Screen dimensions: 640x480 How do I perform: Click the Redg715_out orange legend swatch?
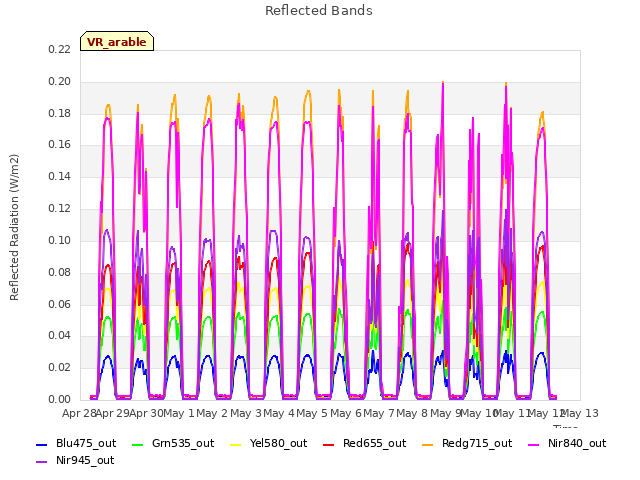click(x=427, y=444)
